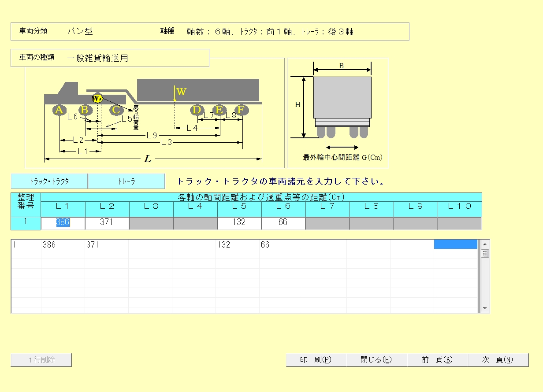Click the yellow W5 marker in the diagram
Viewport: 543px width, 392px height.
click(x=97, y=99)
